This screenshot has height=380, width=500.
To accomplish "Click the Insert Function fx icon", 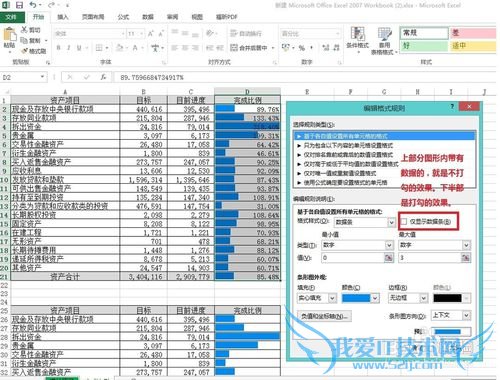I will (104, 77).
